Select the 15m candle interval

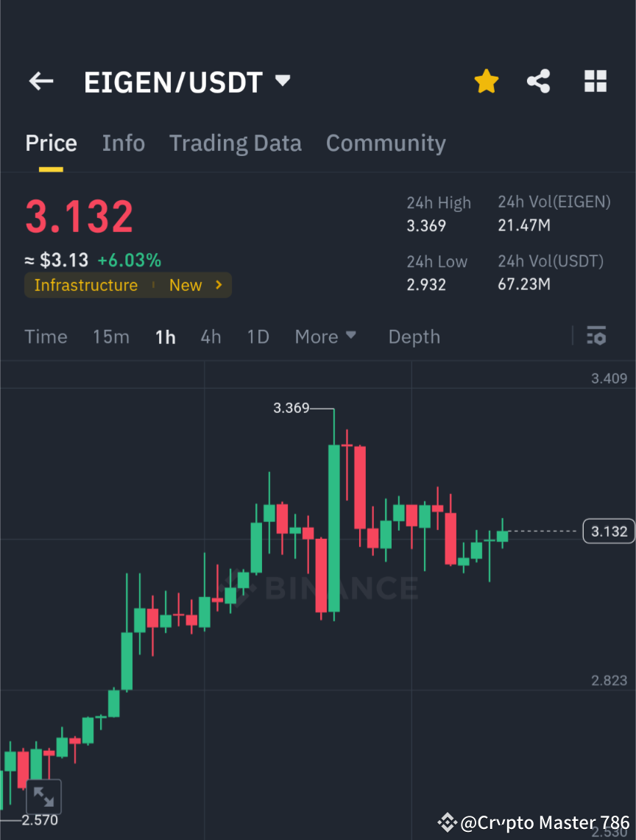pyautogui.click(x=111, y=336)
